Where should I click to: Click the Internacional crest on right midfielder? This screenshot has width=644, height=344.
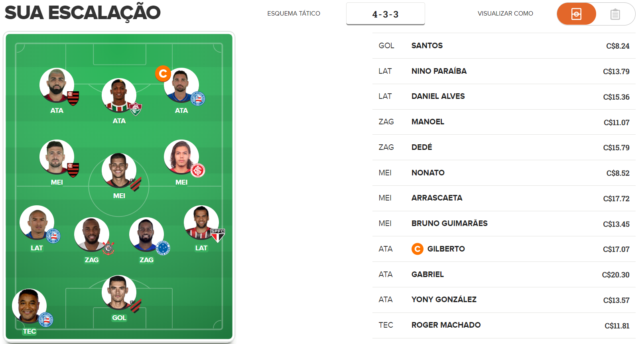click(x=198, y=171)
